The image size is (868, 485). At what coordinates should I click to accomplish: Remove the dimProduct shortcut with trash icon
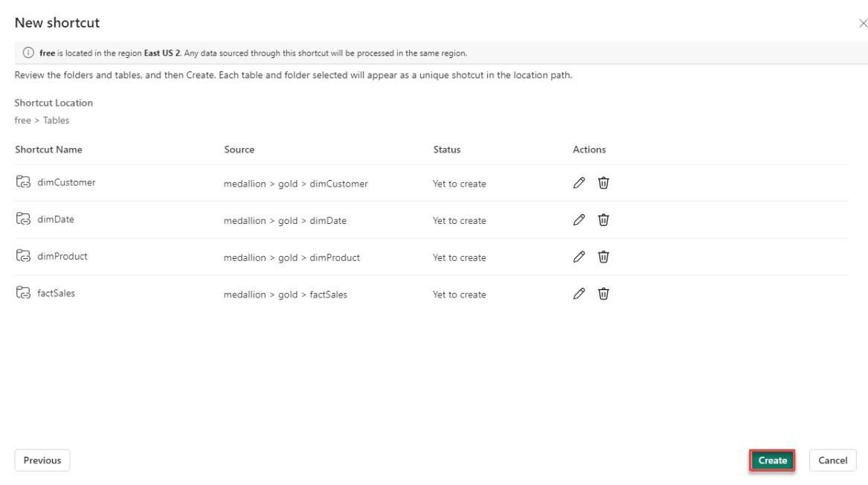604,257
